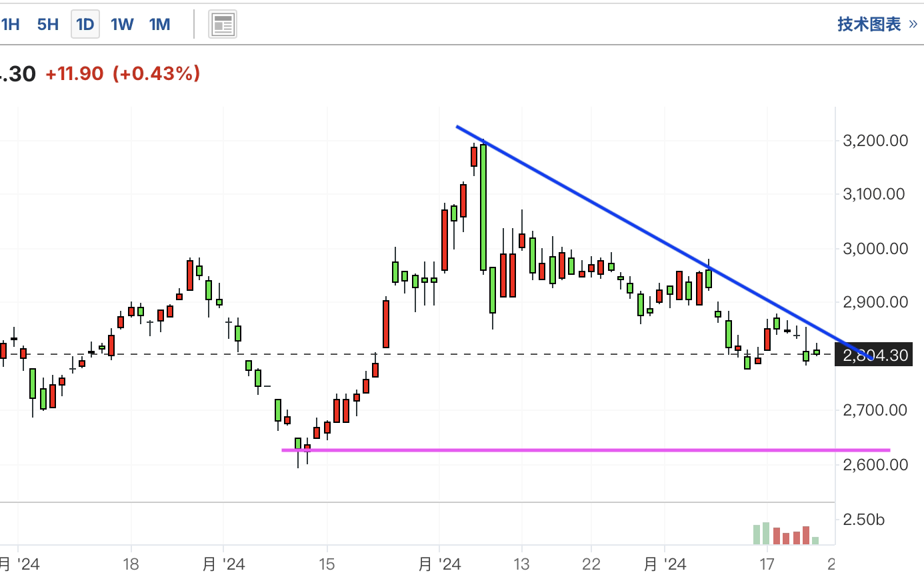Screen dimensions: 924x583
Task: Click the 2,700.00 price axis label
Action: [x=875, y=410]
